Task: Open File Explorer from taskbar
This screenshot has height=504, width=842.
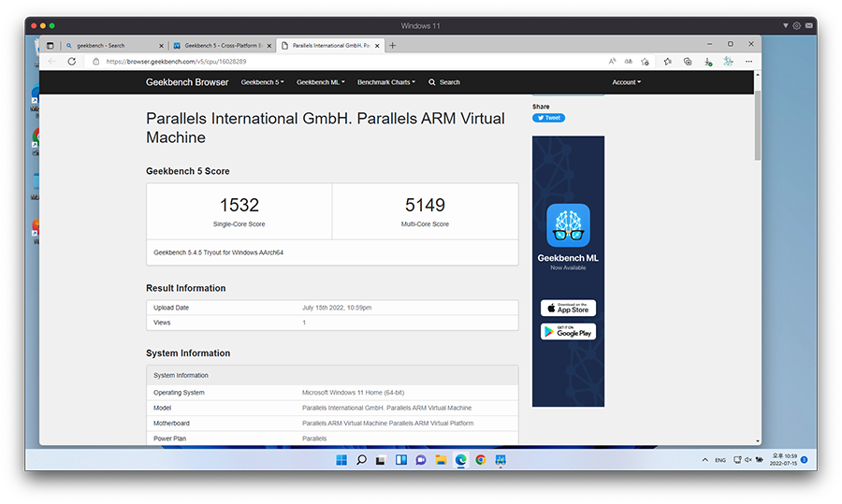Action: 441,460
